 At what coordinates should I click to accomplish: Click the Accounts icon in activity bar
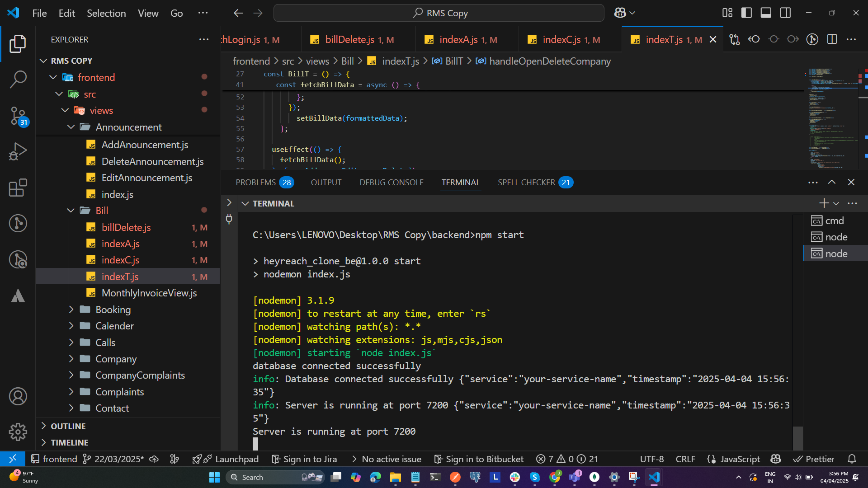click(18, 396)
